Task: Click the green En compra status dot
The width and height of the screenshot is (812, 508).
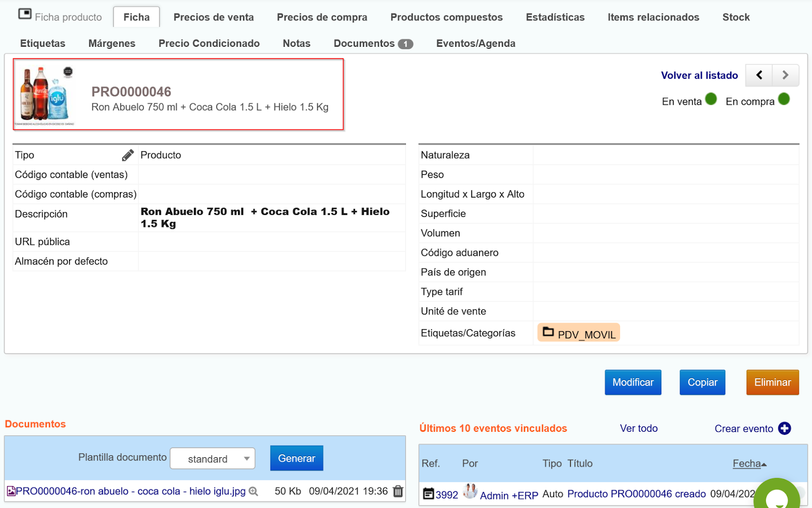Action: pyautogui.click(x=784, y=99)
